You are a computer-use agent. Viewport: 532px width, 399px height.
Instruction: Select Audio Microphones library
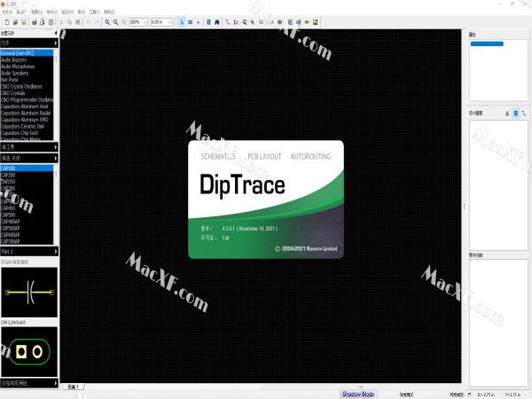27,66
